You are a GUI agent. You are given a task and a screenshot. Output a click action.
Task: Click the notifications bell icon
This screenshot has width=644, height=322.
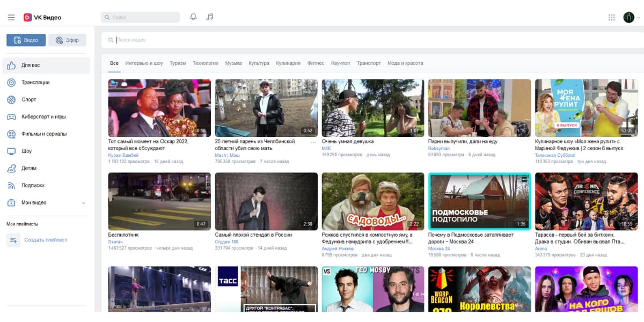click(193, 17)
